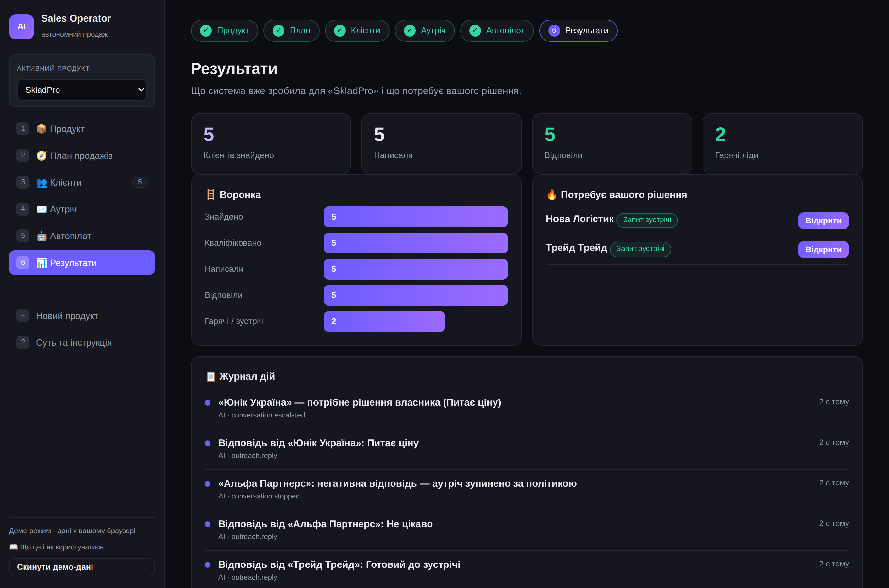
Task: Go to the Автопілот step pill
Action: tap(497, 31)
